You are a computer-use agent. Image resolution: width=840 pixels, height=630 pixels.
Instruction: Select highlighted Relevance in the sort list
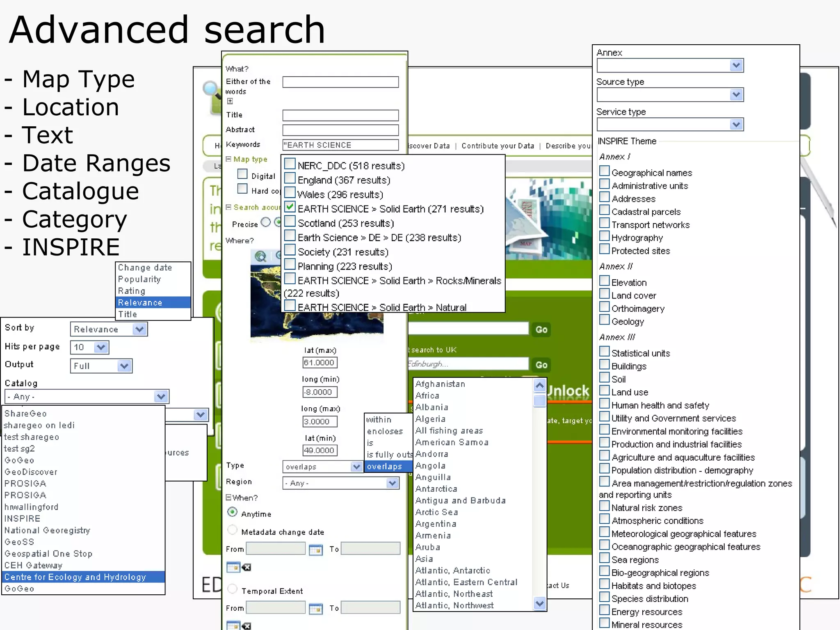(x=153, y=303)
